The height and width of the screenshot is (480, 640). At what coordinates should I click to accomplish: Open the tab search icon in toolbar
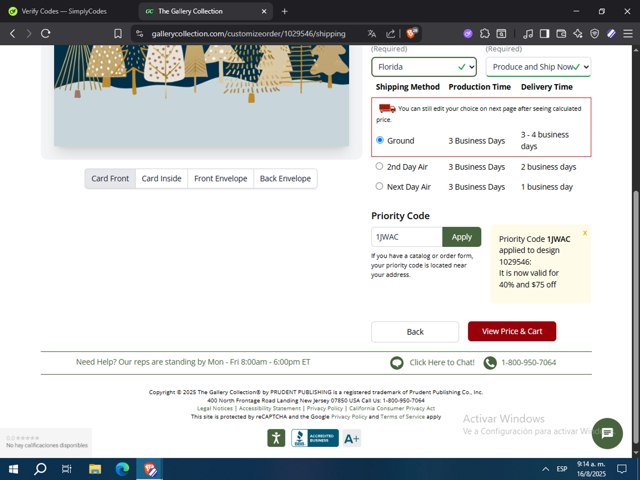tap(501, 33)
